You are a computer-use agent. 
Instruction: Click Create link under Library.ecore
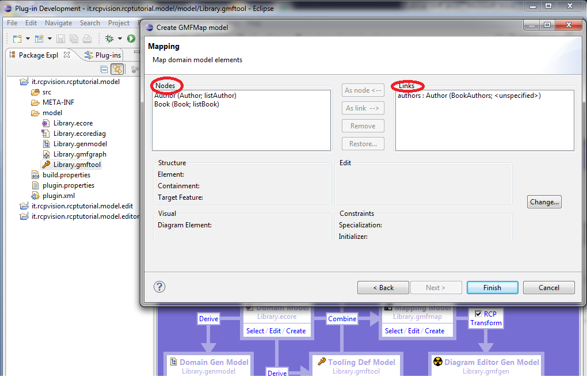click(x=296, y=331)
